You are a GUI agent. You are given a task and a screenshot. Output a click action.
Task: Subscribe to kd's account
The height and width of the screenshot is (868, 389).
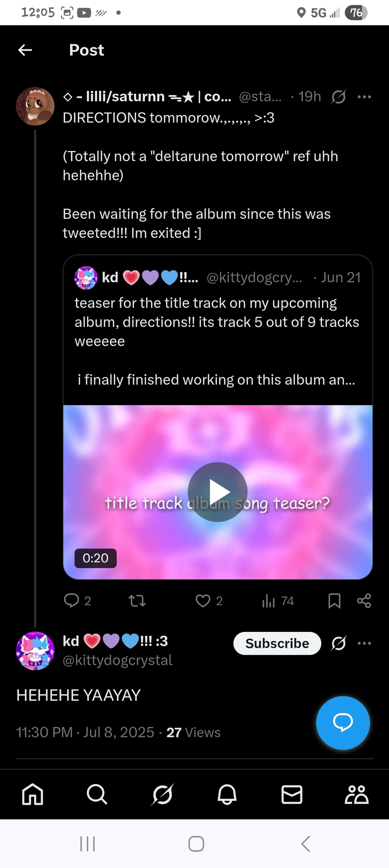pyautogui.click(x=277, y=643)
